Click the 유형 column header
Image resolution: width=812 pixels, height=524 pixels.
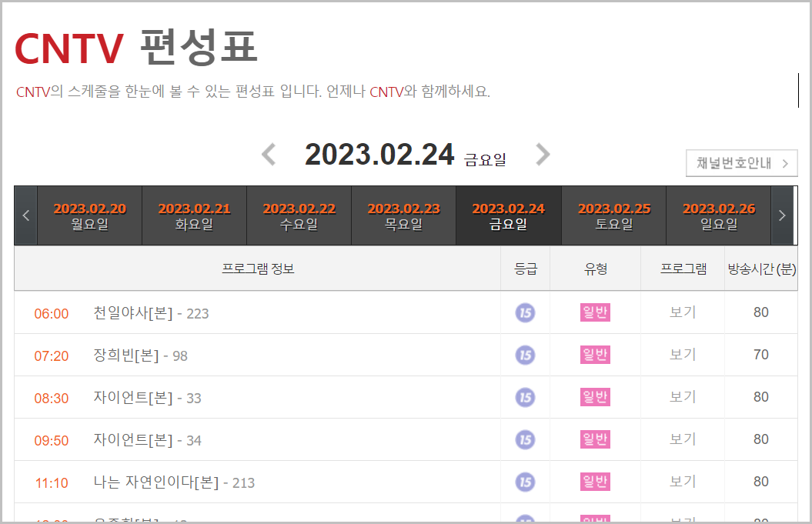click(x=596, y=269)
